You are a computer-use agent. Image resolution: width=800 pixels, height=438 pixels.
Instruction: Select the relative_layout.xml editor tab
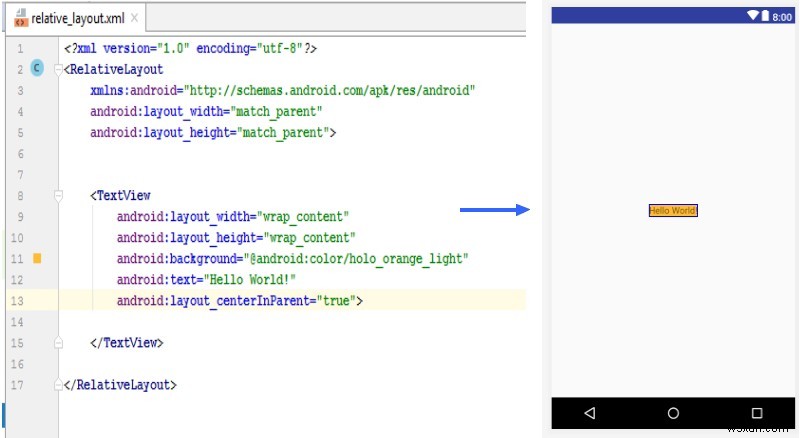77,19
